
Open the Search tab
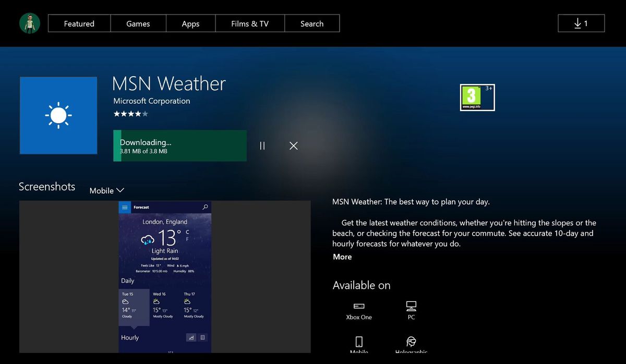(x=312, y=23)
